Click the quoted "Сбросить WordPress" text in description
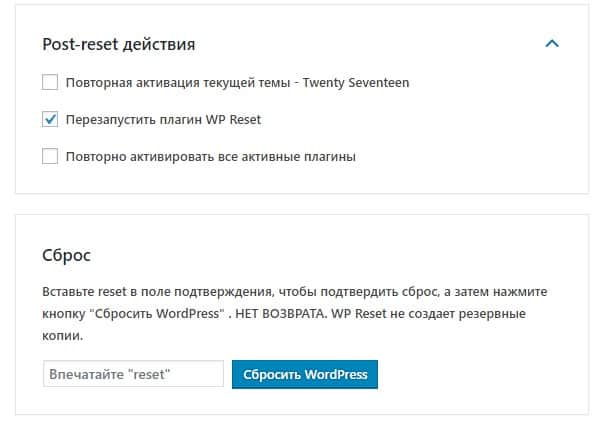Screen dimensions: 601x421 pyautogui.click(x=154, y=313)
